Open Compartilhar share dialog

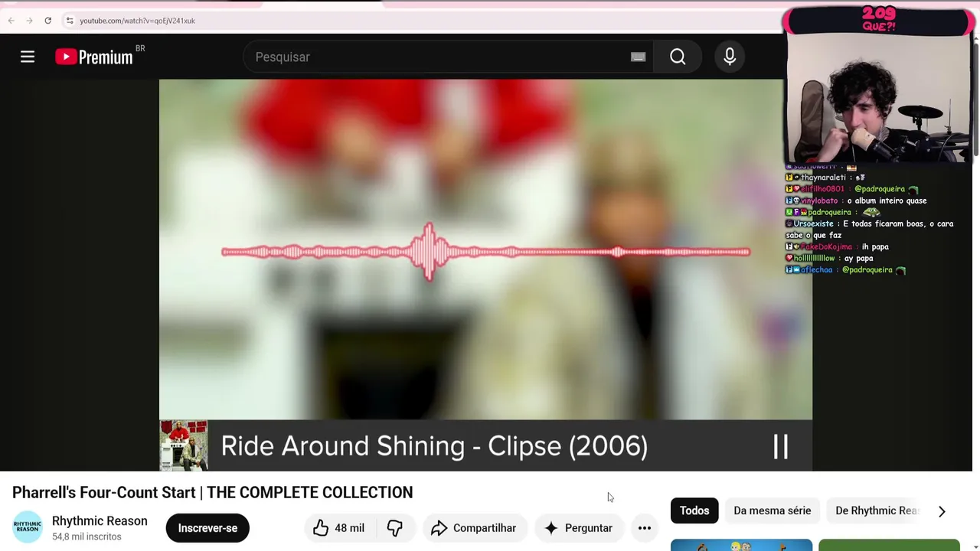coord(474,528)
